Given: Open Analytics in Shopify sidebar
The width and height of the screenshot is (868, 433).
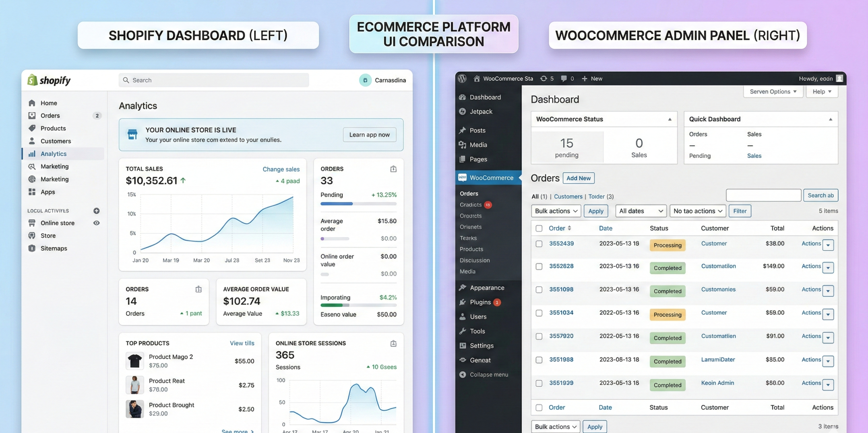Looking at the screenshot, I should pos(53,154).
